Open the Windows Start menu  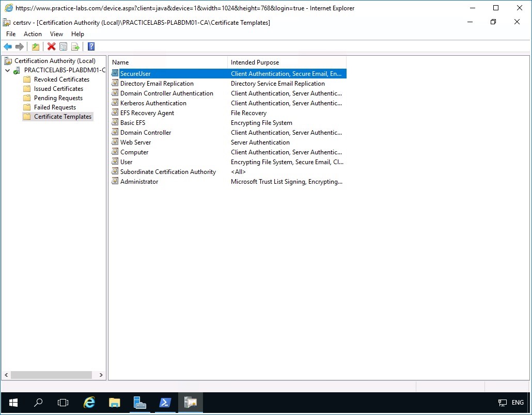coord(13,403)
